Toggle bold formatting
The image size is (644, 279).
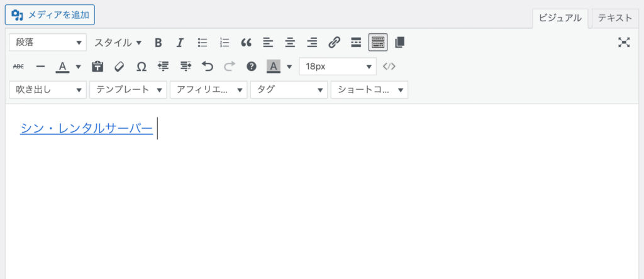pyautogui.click(x=158, y=42)
